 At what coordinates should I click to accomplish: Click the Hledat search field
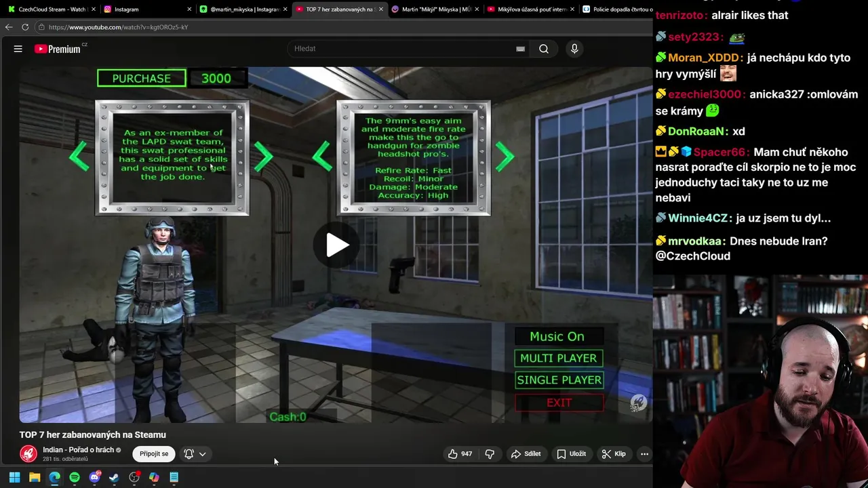tap(407, 49)
